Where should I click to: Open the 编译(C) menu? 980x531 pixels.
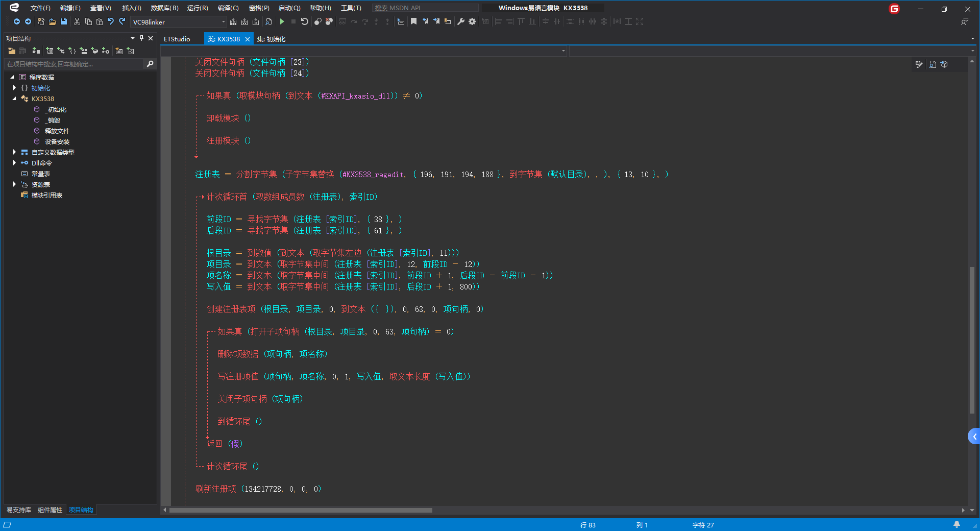click(x=228, y=8)
